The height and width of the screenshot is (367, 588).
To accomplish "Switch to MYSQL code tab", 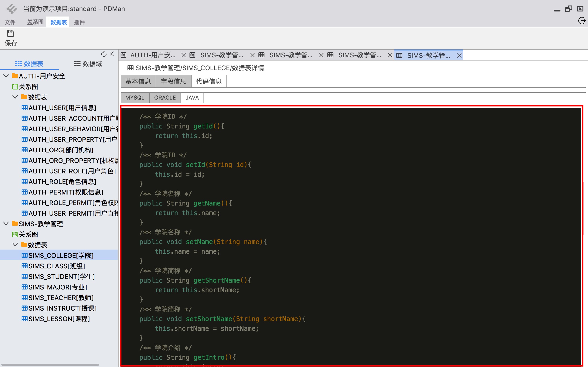I will coord(135,97).
